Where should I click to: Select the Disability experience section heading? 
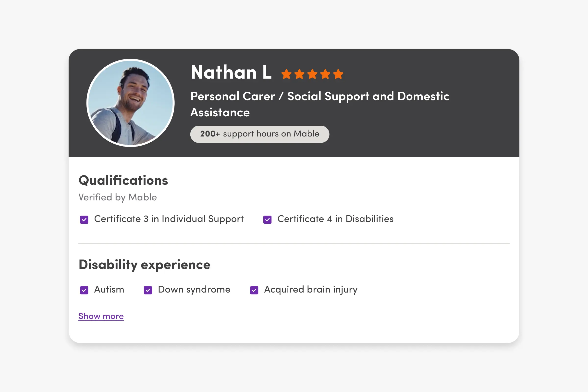pos(145,265)
